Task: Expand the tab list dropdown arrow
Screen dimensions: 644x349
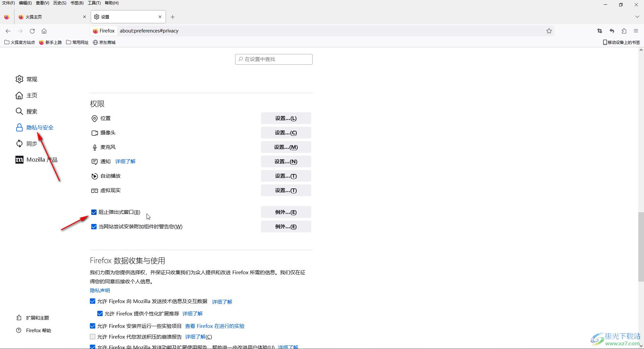Action: 637,17
